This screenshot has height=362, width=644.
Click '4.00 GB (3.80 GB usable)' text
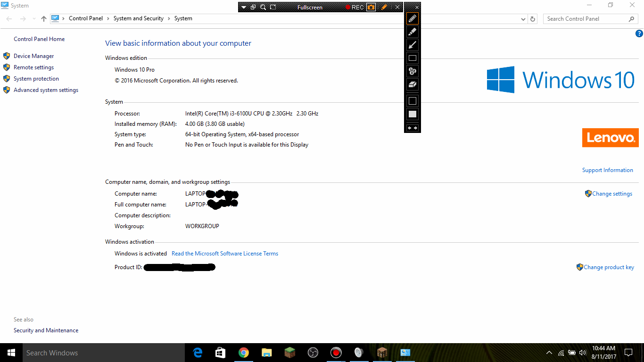[215, 124]
